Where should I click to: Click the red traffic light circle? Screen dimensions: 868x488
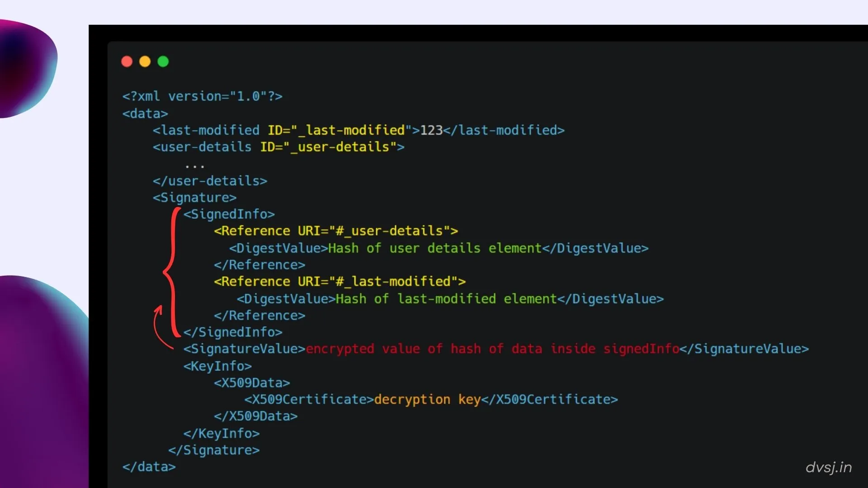(127, 61)
